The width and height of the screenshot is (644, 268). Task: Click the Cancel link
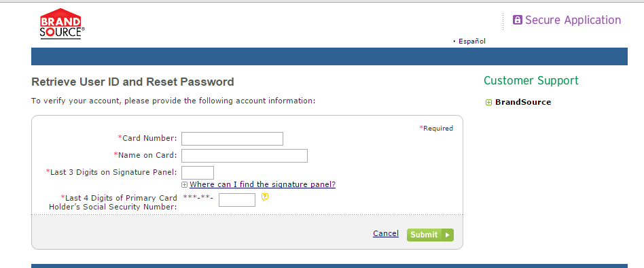pos(386,233)
